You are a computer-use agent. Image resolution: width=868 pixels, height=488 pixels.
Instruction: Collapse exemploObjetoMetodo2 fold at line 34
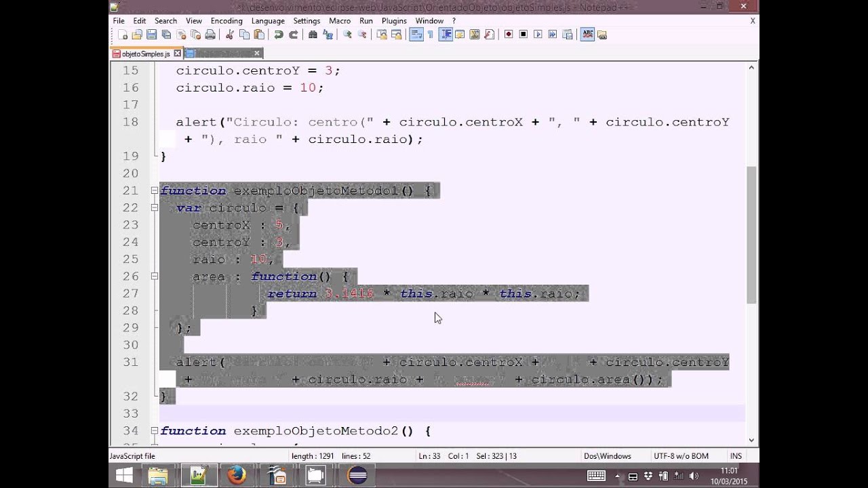point(154,430)
